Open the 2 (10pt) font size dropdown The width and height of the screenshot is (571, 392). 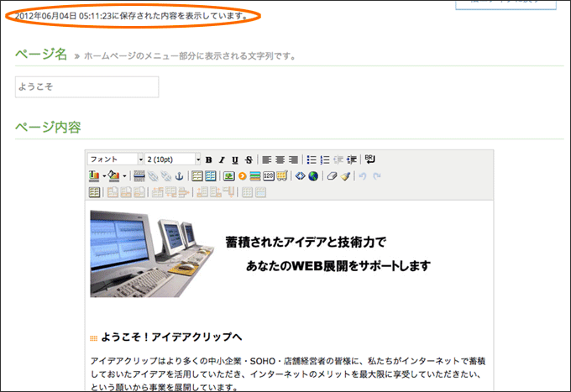click(x=173, y=159)
